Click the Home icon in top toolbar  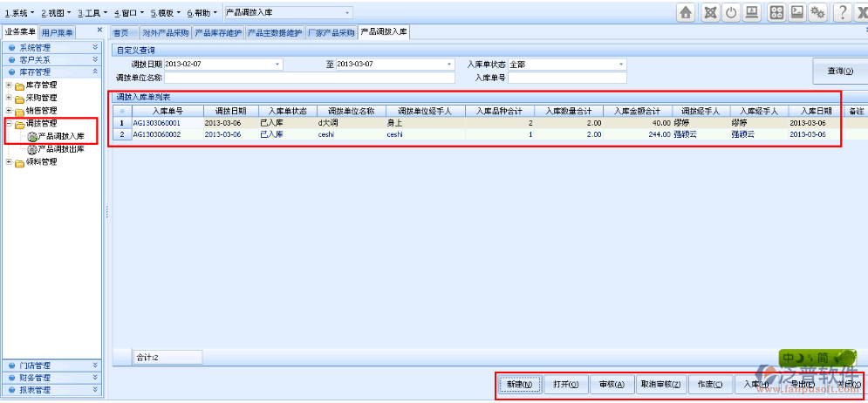(687, 12)
